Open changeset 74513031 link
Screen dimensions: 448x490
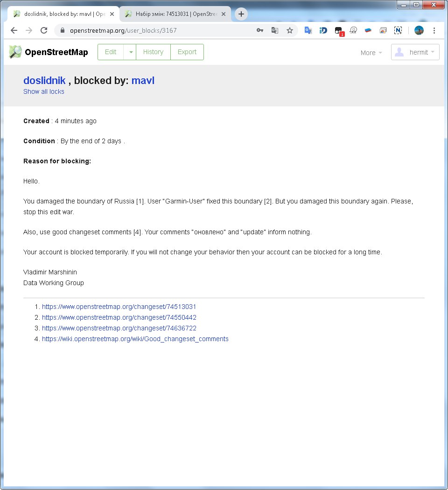(119, 307)
